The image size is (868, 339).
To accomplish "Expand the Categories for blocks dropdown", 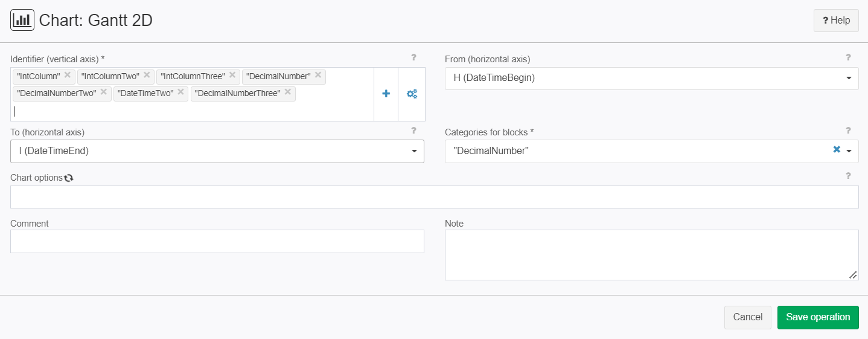I will point(849,151).
